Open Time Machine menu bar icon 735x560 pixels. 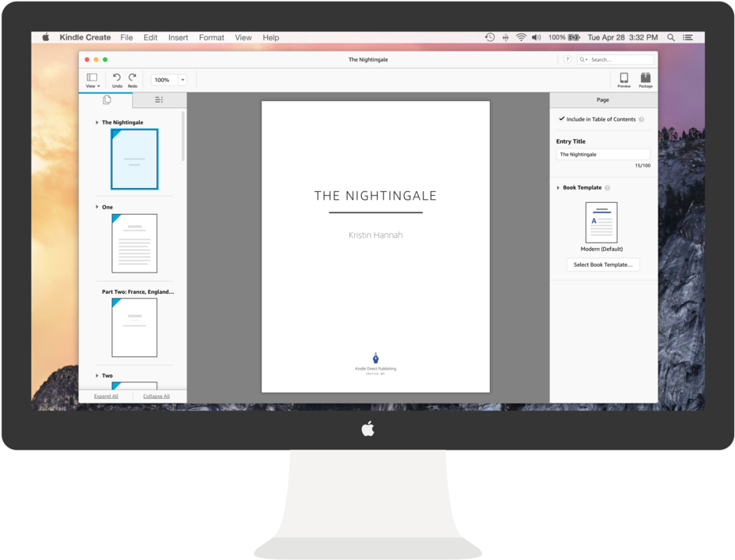pyautogui.click(x=490, y=37)
